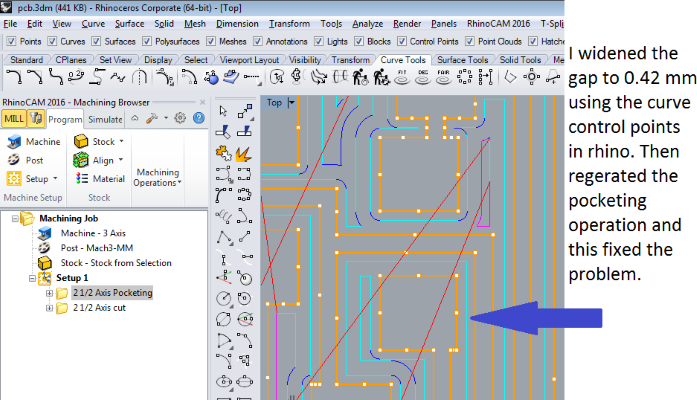The width and height of the screenshot is (697, 400).
Task: Click the collapse ribbon caret icon in RhinoCAM
Action: pyautogui.click(x=135, y=118)
